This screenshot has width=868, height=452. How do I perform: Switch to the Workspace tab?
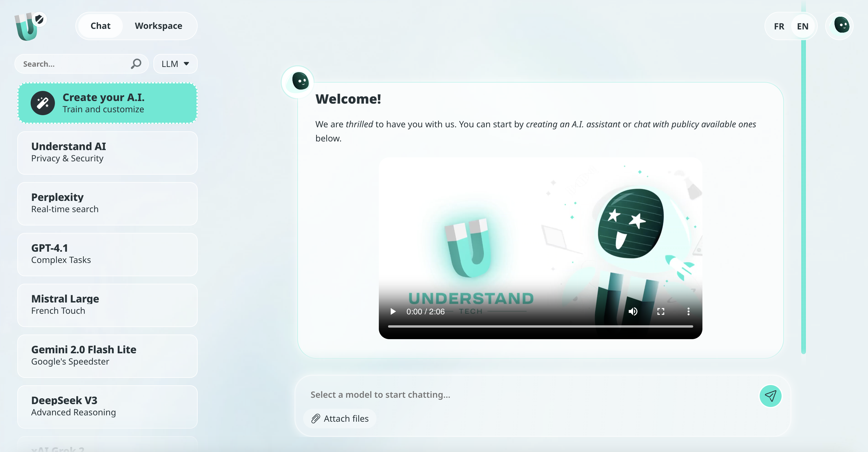(158, 26)
